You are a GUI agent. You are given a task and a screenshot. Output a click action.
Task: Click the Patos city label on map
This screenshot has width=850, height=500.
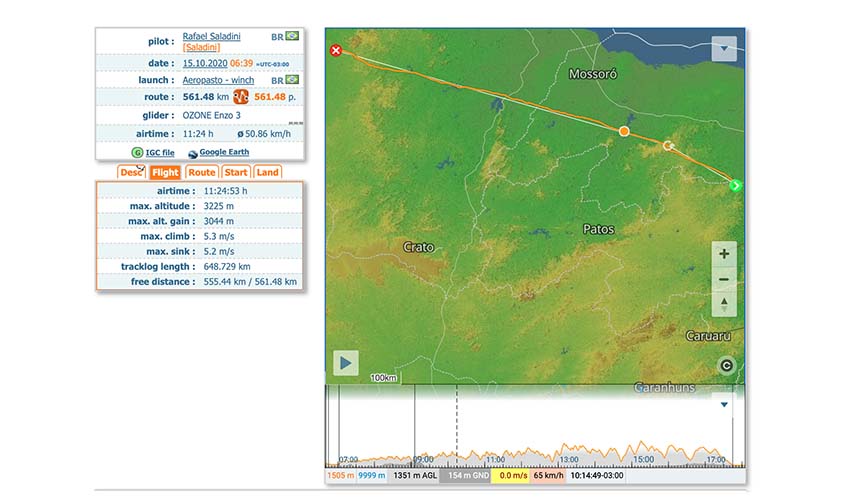tap(598, 229)
